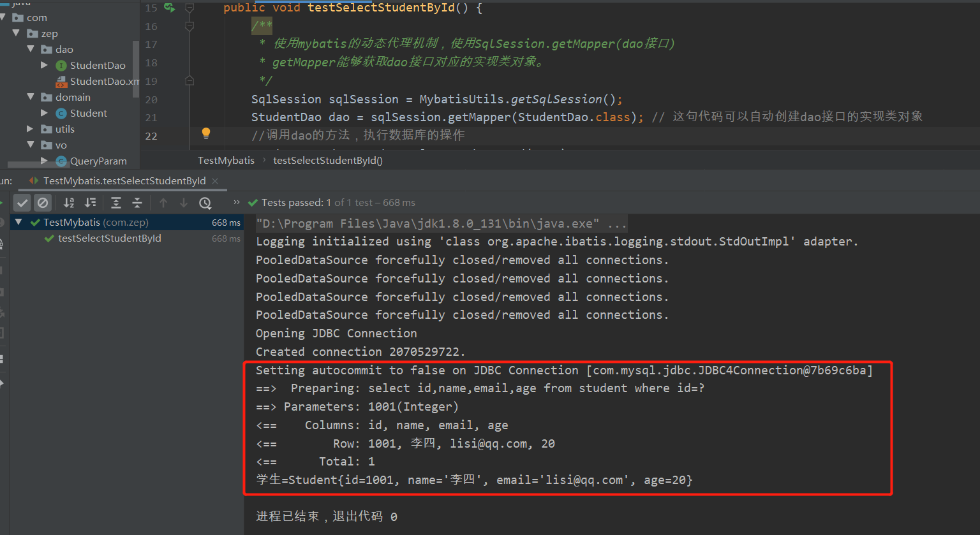Toggle Show Ignored tests button
Viewport: 980px width, 535px height.
coord(43,203)
